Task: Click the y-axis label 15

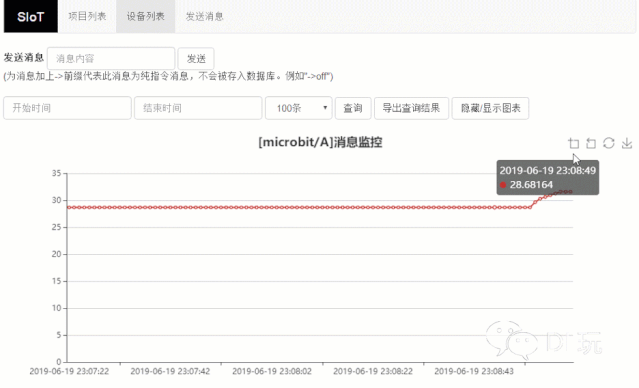Action: 56,281
